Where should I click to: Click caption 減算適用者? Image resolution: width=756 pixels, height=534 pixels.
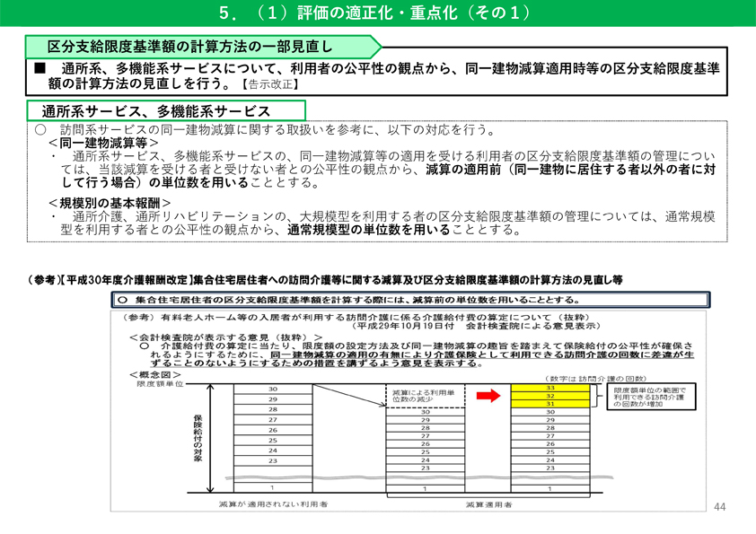click(489, 504)
